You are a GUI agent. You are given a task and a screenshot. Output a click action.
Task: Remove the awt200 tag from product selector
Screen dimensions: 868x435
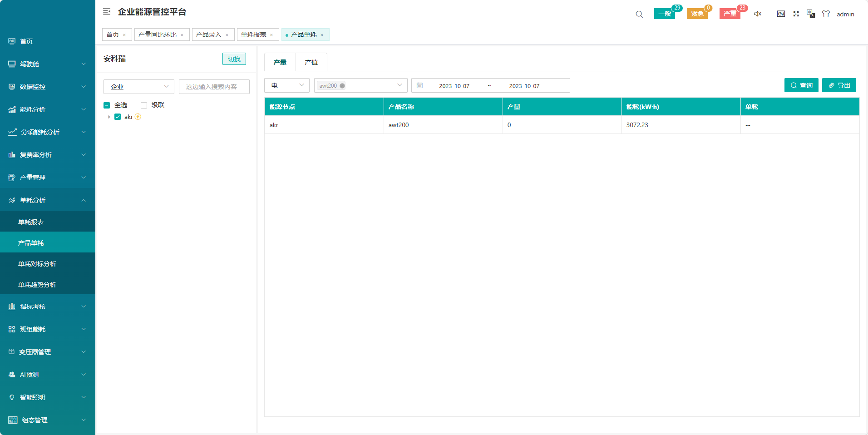coord(342,86)
